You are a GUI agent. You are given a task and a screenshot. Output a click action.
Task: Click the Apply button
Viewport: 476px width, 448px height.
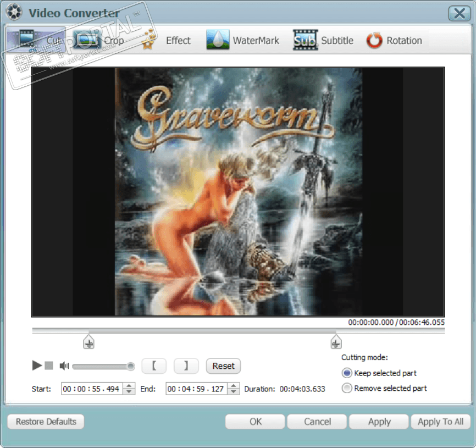(379, 422)
